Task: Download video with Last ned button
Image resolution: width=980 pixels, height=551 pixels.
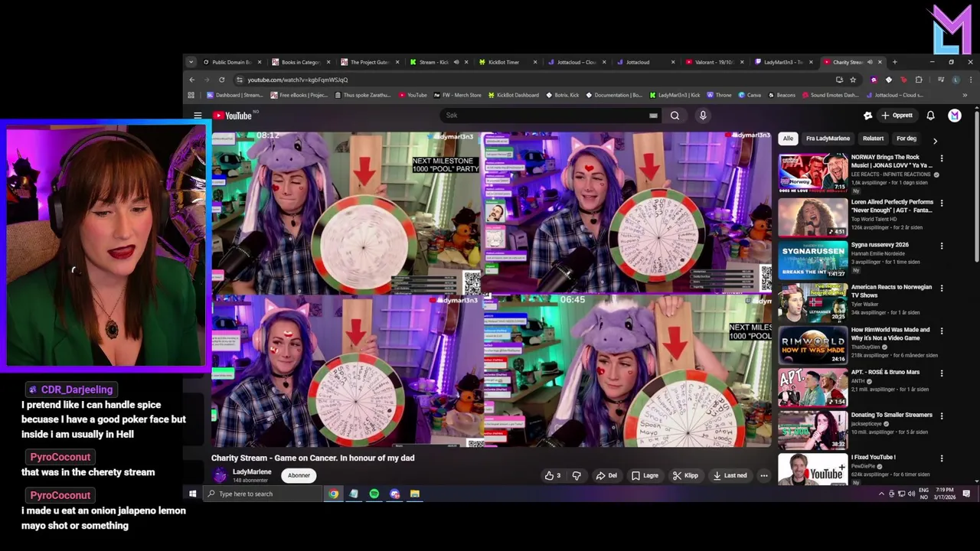Action: click(x=730, y=475)
